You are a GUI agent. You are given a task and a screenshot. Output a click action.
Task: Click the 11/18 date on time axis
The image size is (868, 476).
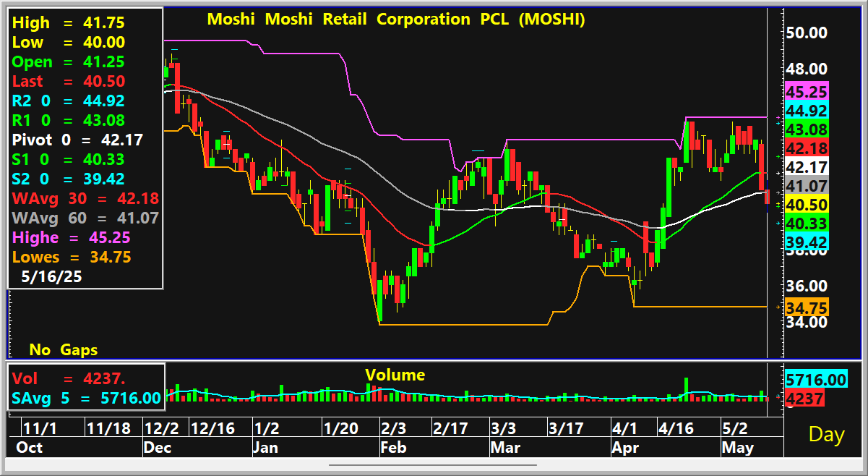point(108,428)
